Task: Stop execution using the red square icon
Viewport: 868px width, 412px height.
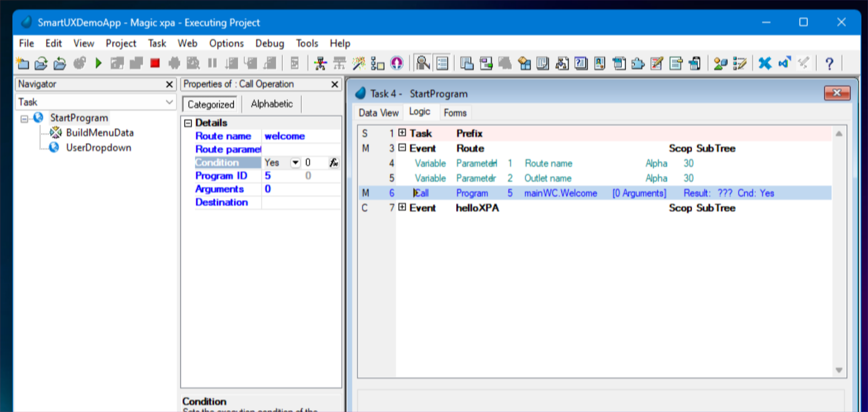Action: coord(155,63)
